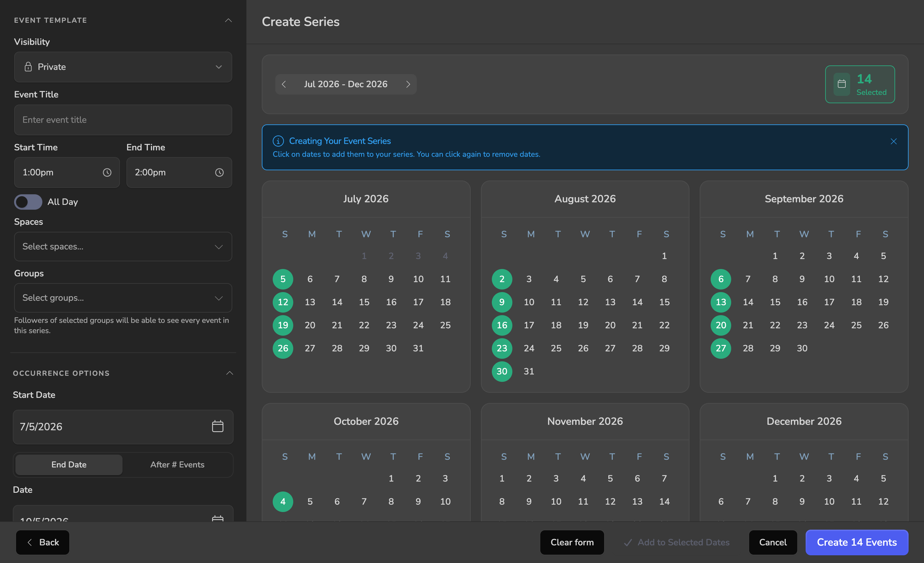Select November 1 in the calendar
924x563 pixels.
point(502,479)
